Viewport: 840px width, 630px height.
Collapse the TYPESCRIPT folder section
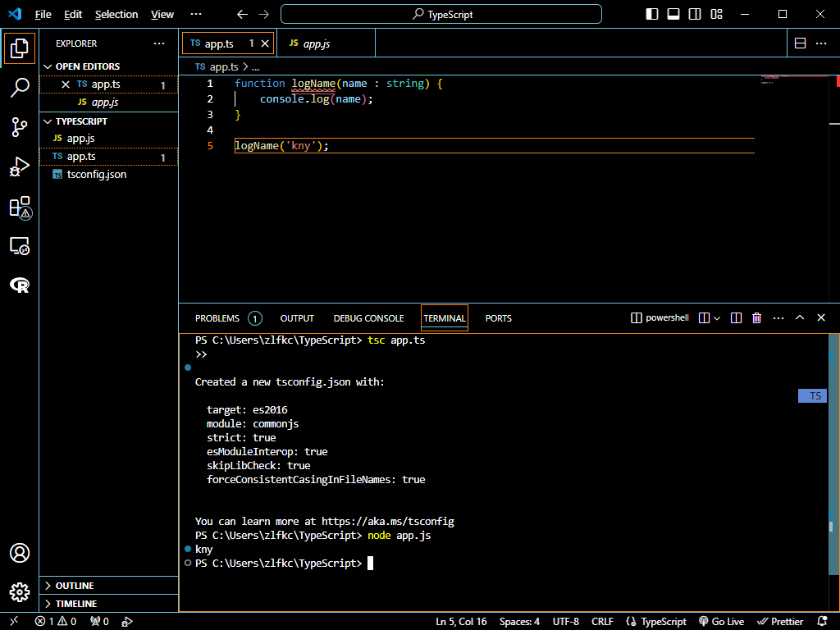[109, 121]
